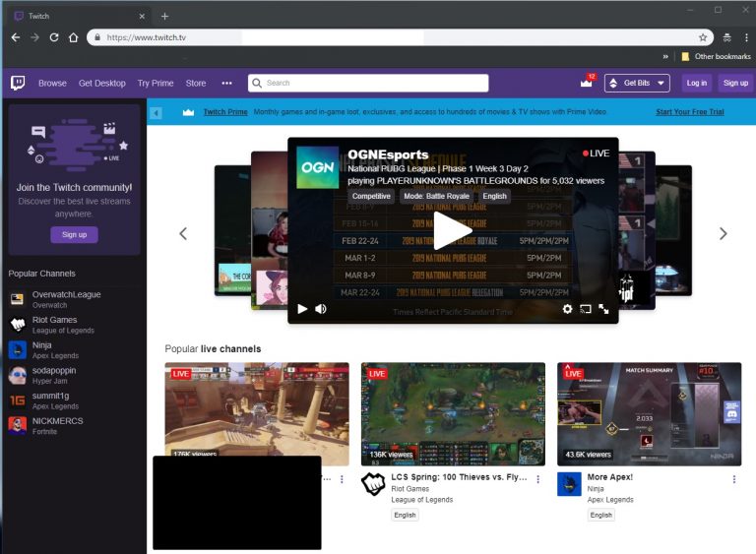Screen dimensions: 756x554
Task: Show next featured stream in carousel
Action: pos(723,234)
